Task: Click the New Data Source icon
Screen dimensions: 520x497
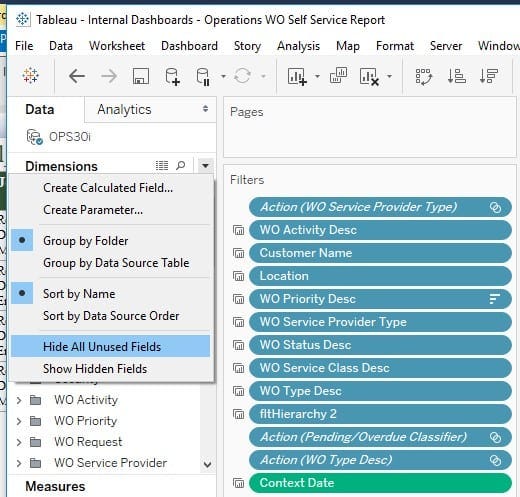Action: (173, 76)
